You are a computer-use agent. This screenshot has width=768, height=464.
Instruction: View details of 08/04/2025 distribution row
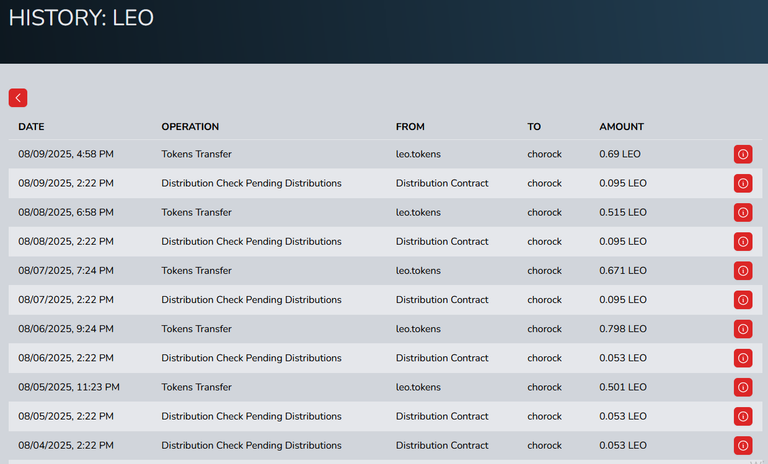pos(743,445)
